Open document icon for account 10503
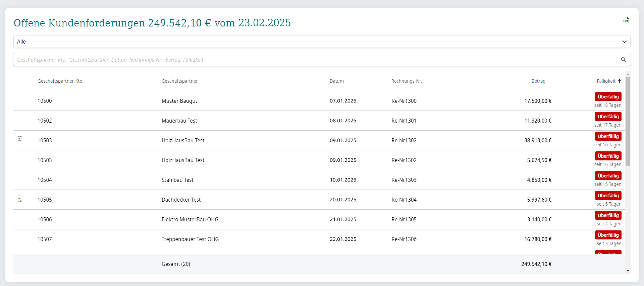The width and height of the screenshot is (644, 286). click(20, 139)
